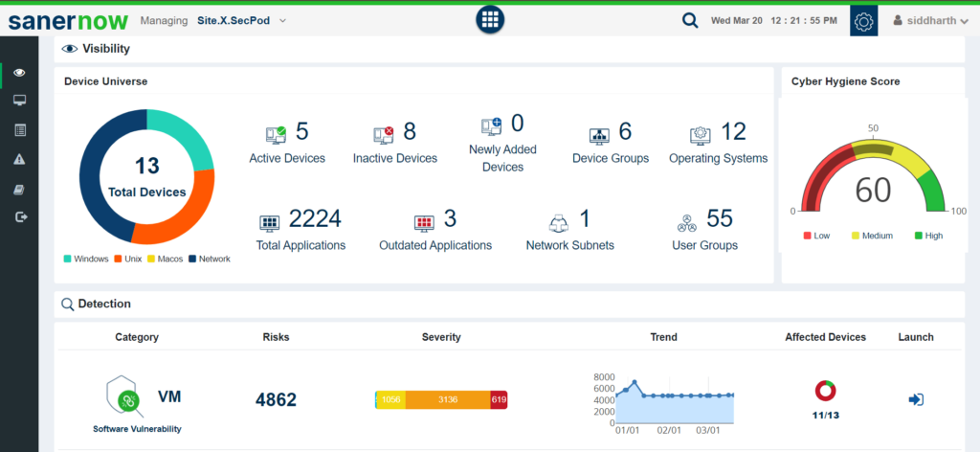The image size is (980, 452).
Task: Launch the VM tool via arrow icon
Action: pyautogui.click(x=916, y=399)
